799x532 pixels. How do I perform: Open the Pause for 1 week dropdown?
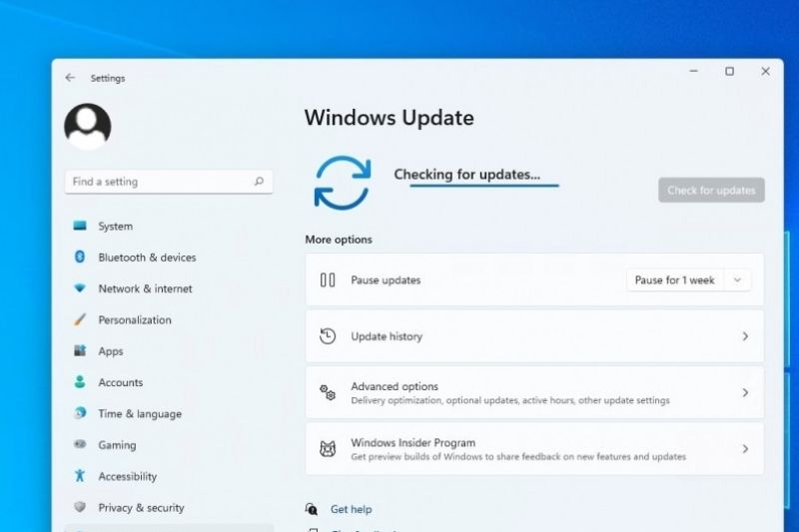pyautogui.click(x=688, y=280)
